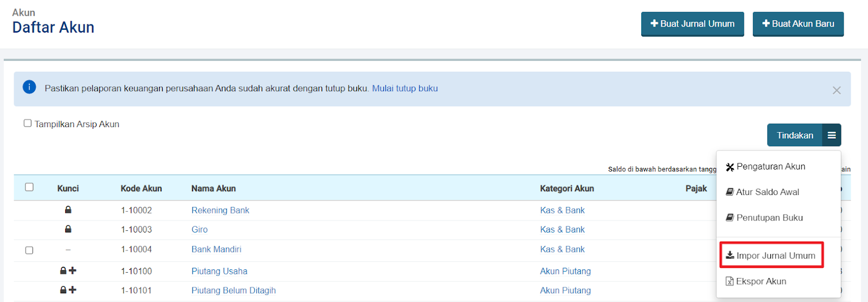Click account code 1-10003
Image resolution: width=868 pixels, height=302 pixels.
pos(136,230)
